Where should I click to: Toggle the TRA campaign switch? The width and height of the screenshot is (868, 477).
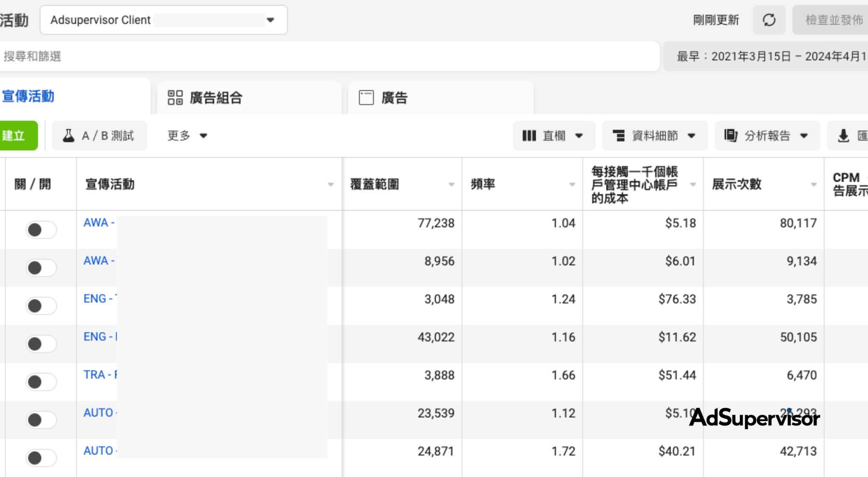coord(41,382)
